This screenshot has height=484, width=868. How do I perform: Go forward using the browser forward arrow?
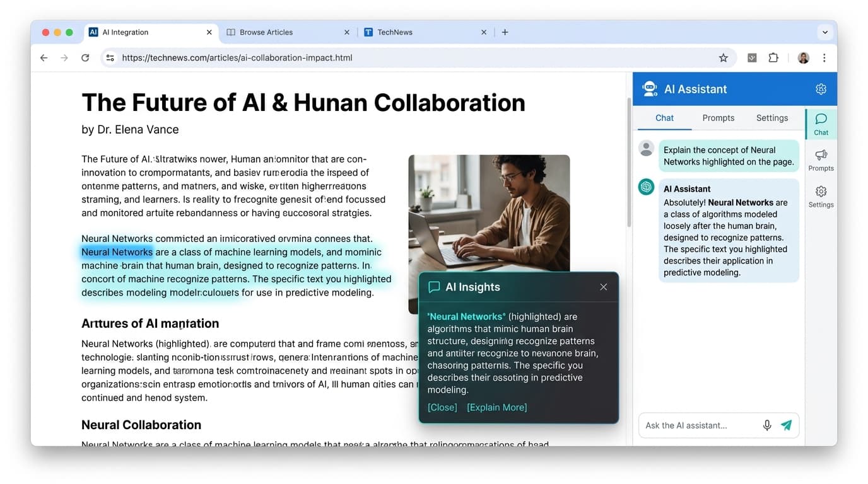[64, 58]
